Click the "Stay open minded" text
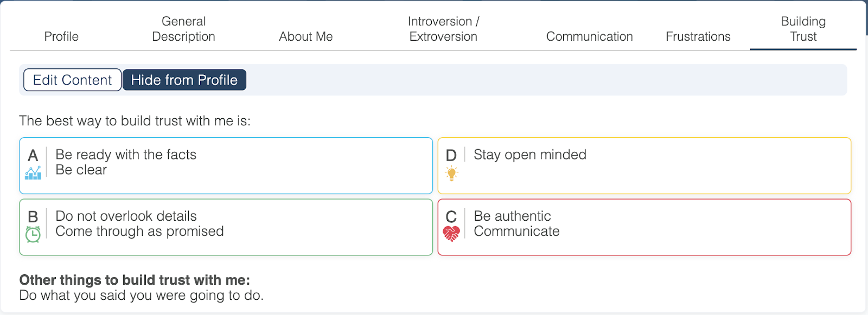Viewport: 868px width, 315px height. coord(529,155)
